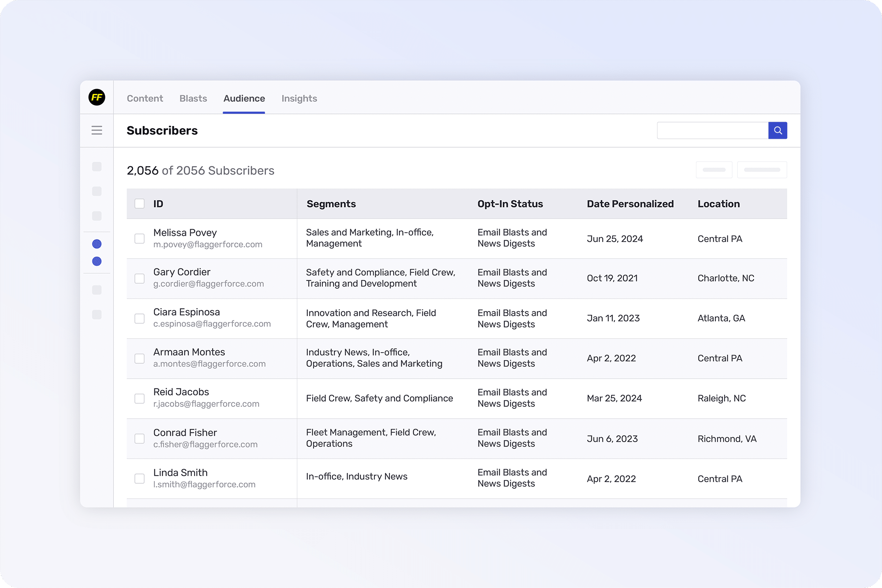Check the box for Linda Smith

point(139,479)
